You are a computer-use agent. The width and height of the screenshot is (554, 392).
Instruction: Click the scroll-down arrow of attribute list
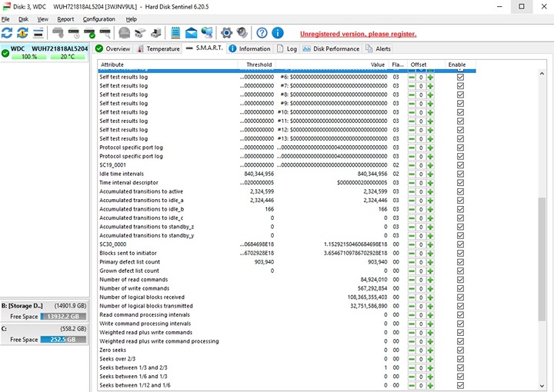(542, 386)
